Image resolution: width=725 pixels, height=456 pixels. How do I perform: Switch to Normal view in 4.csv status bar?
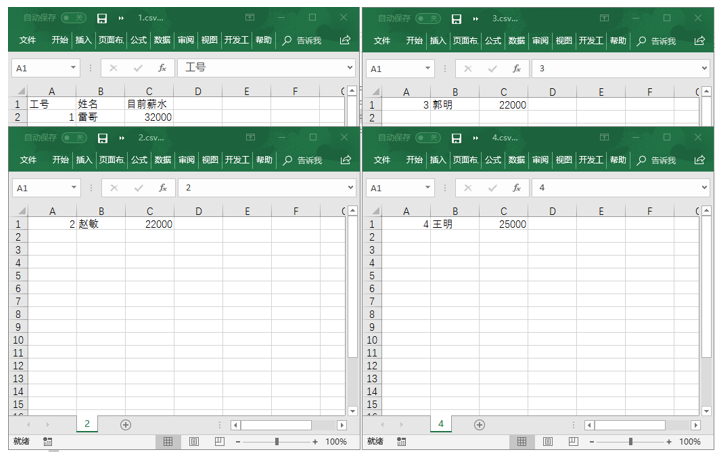click(522, 442)
